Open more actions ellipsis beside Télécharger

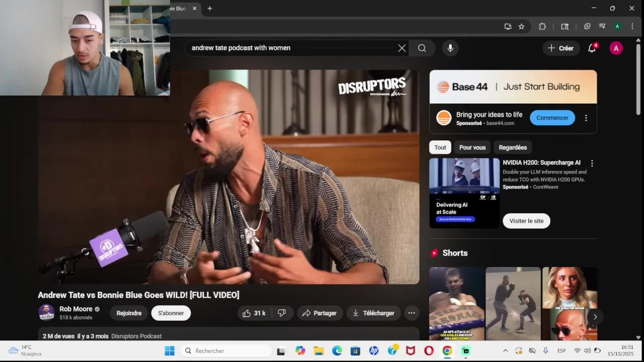click(412, 313)
